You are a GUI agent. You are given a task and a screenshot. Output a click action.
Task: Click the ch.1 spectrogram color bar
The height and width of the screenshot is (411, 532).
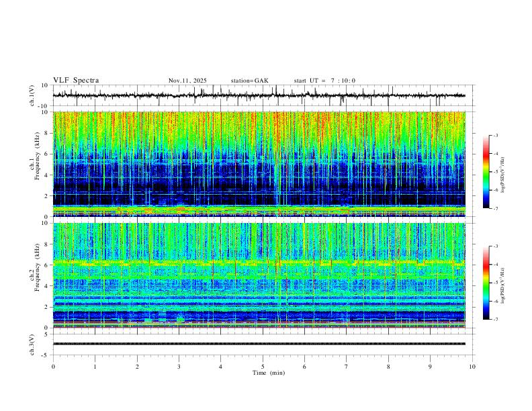coord(486,172)
